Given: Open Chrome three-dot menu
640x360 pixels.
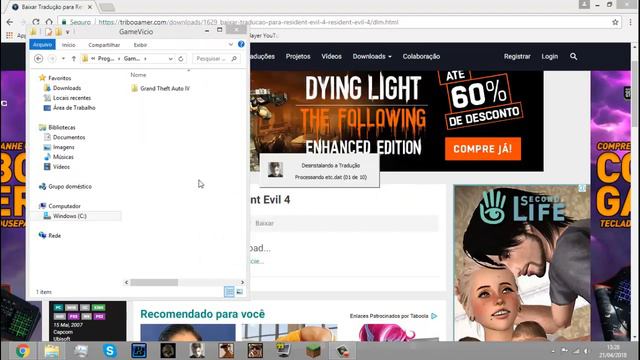Looking at the screenshot, I should tap(631, 22).
